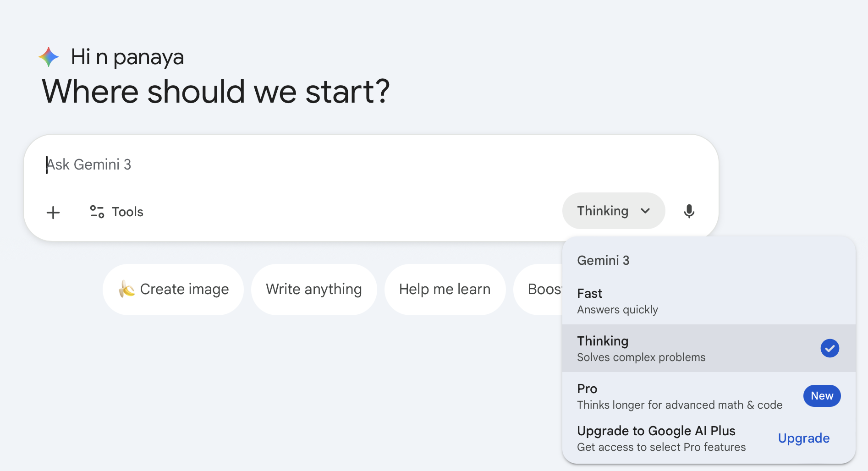Click the Write anything suggestion chip
This screenshot has width=868, height=471.
[x=314, y=289]
